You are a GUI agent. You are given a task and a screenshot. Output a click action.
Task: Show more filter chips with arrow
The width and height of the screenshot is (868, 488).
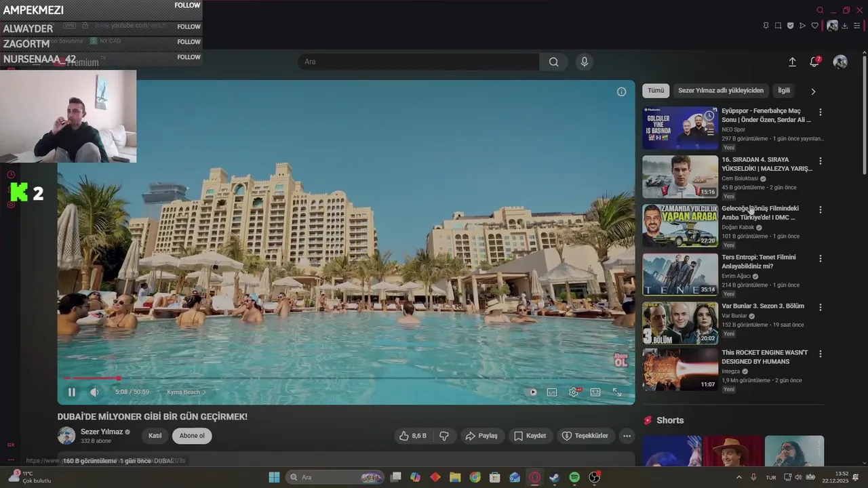click(x=813, y=91)
